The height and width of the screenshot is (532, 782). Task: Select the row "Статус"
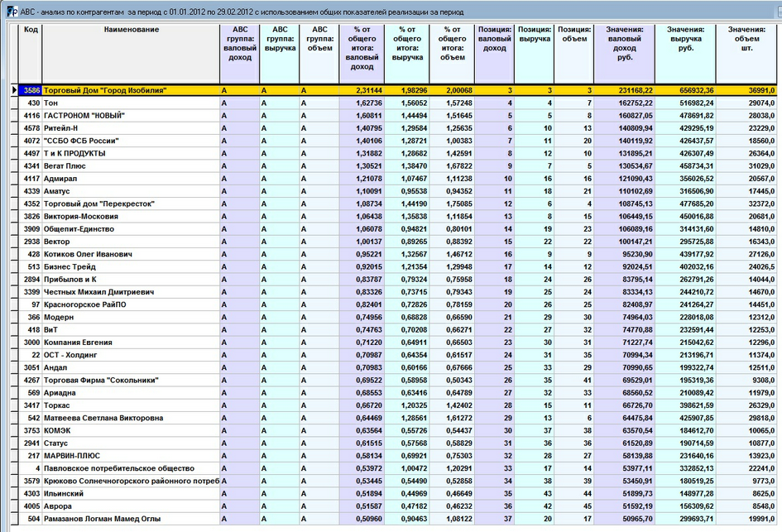pyautogui.click(x=397, y=443)
